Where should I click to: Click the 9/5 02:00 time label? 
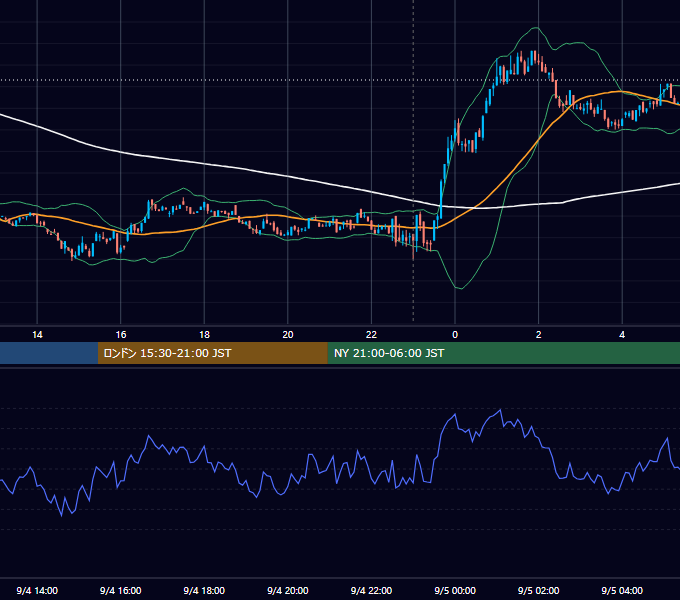point(539,590)
